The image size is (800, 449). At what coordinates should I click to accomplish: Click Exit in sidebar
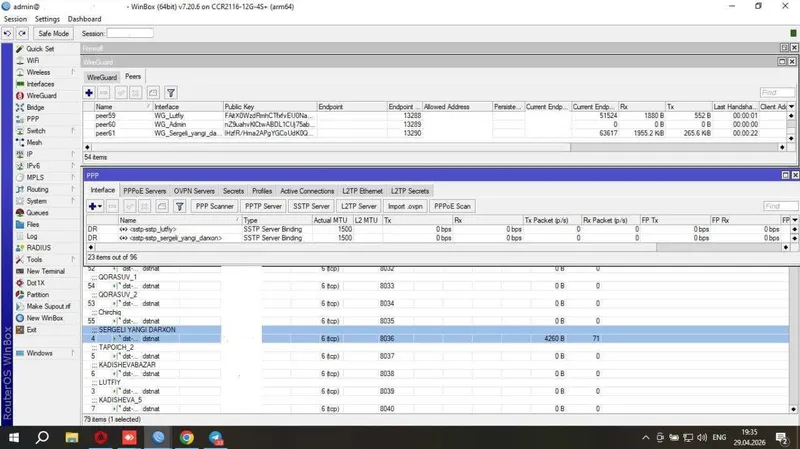point(31,330)
